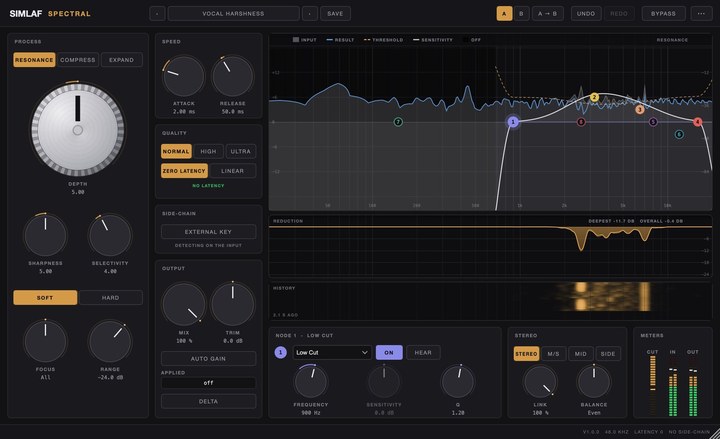This screenshot has height=439, width=720.
Task: Select Side channel mode
Action: pyautogui.click(x=608, y=354)
